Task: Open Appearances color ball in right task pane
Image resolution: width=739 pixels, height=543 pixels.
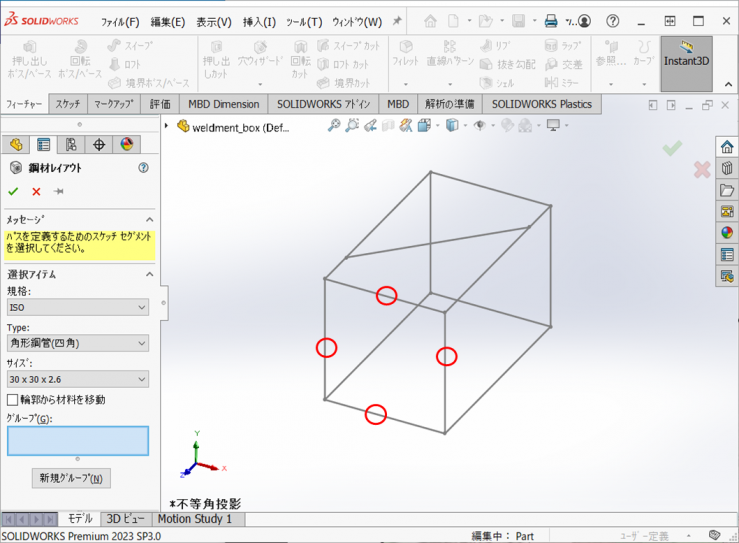Action: (727, 233)
